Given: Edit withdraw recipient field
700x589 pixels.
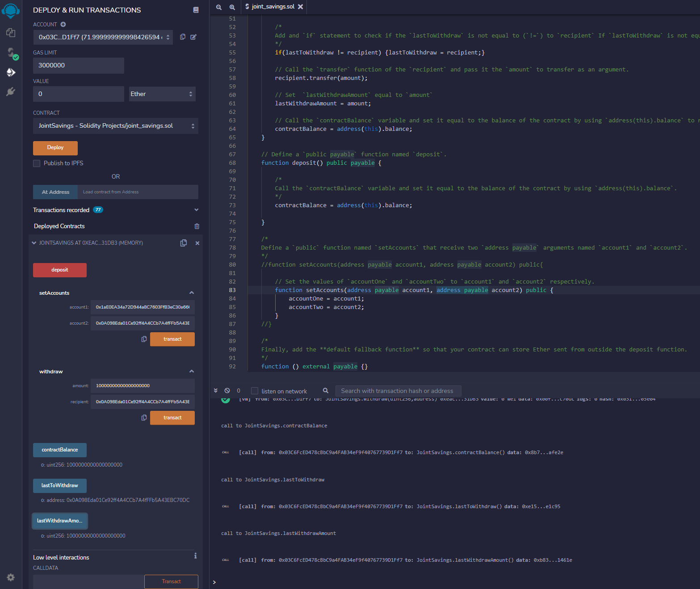Looking at the screenshot, I should pyautogui.click(x=143, y=402).
